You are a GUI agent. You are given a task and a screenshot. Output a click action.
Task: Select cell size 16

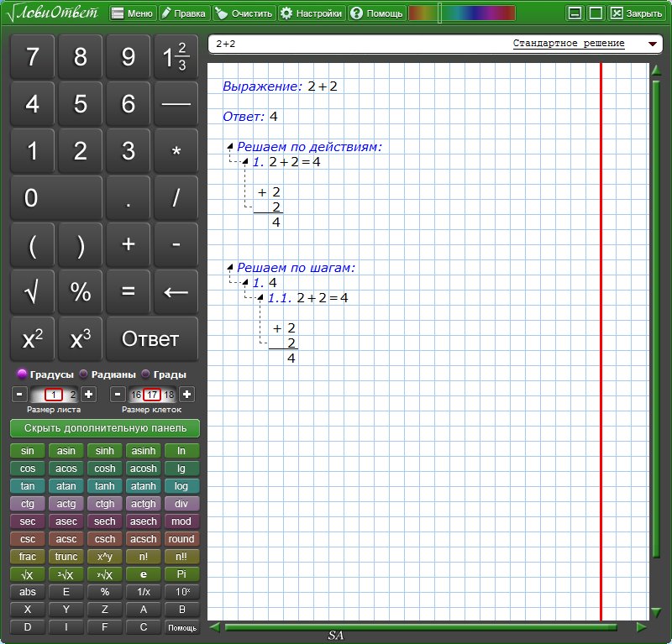pos(136,395)
